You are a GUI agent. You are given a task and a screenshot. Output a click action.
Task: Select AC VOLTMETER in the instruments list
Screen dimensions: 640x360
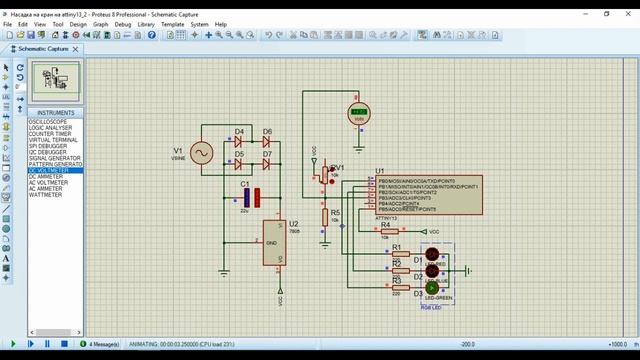tap(56, 182)
